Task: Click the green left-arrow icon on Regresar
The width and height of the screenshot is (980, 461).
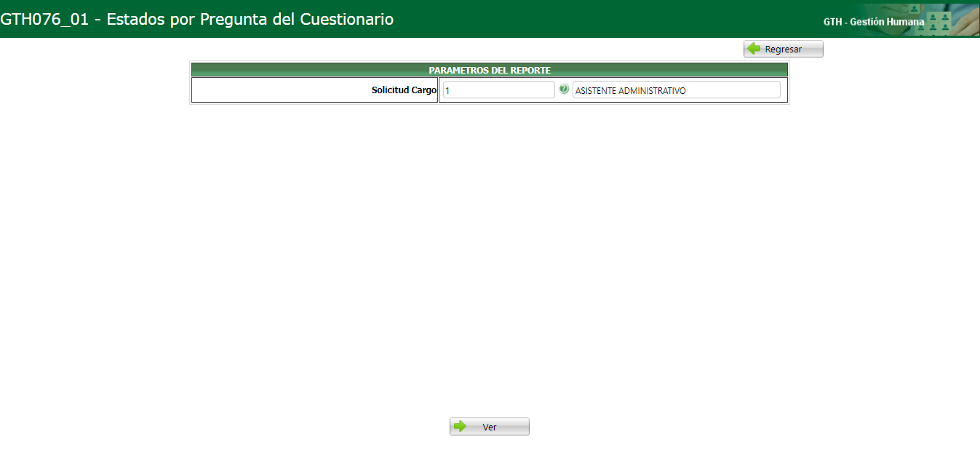Action: point(754,48)
